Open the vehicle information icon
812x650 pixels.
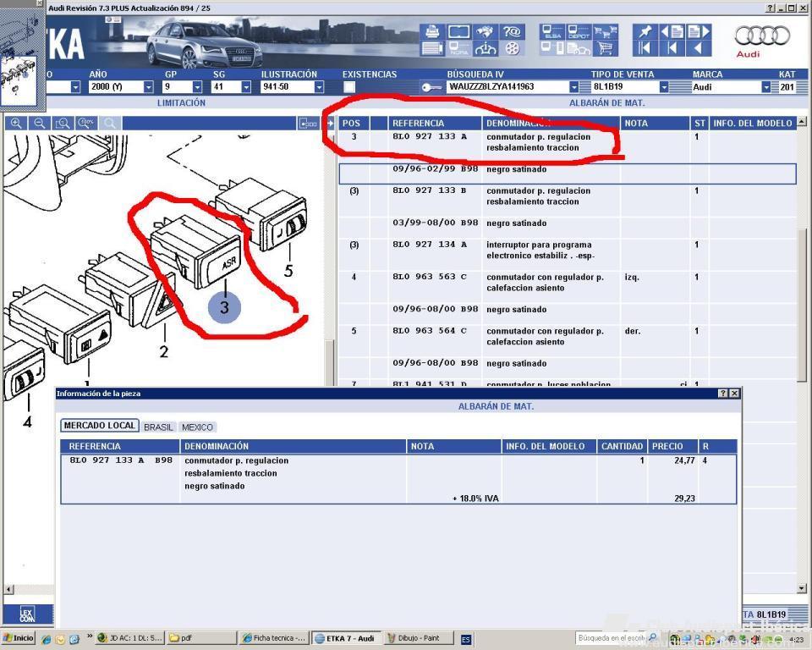[x=486, y=49]
